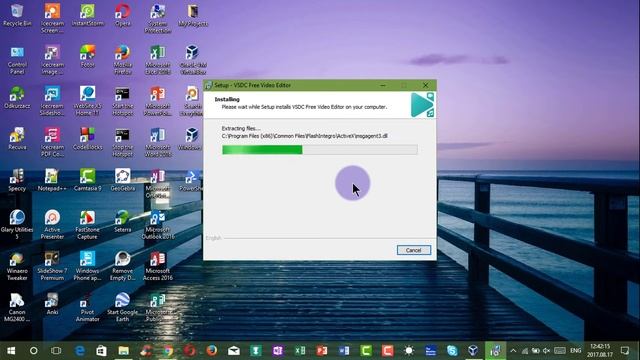640x360 pixels.
Task: Select the Seterra desktop shortcut
Action: (x=122, y=222)
